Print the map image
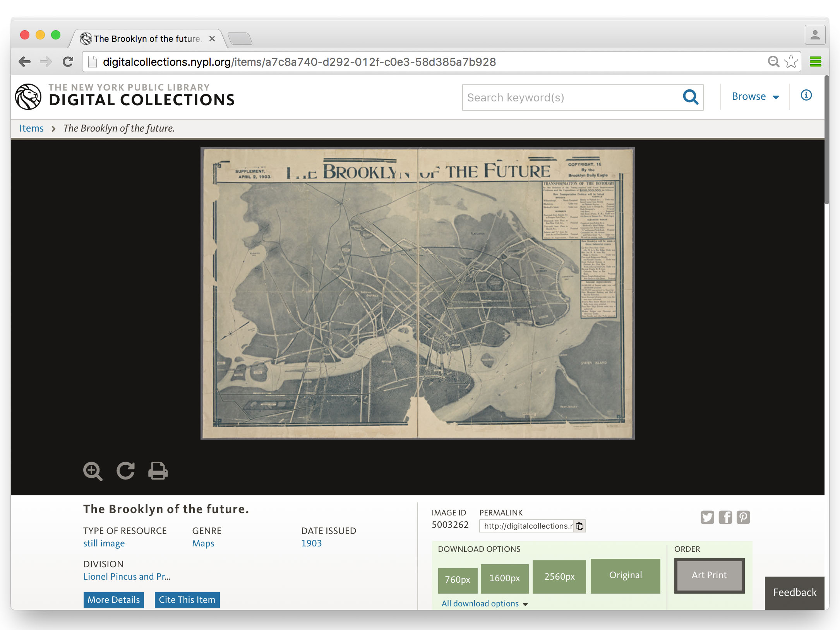Image resolution: width=840 pixels, height=630 pixels. click(x=158, y=471)
